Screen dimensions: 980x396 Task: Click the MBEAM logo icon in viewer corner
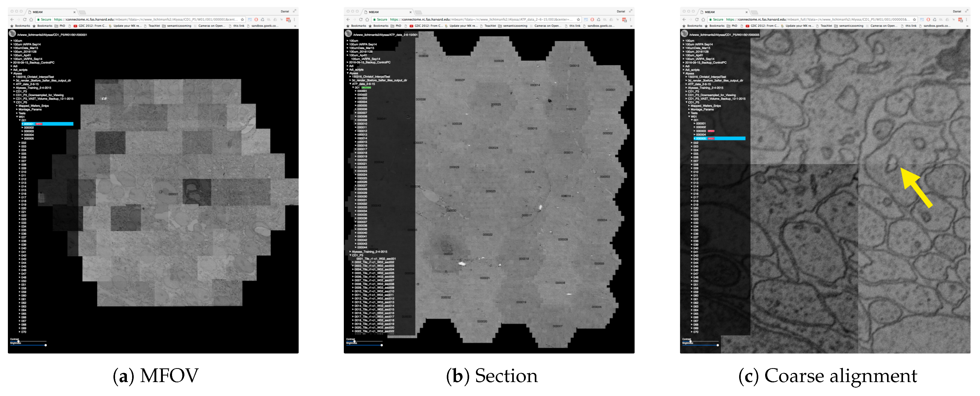point(12,34)
